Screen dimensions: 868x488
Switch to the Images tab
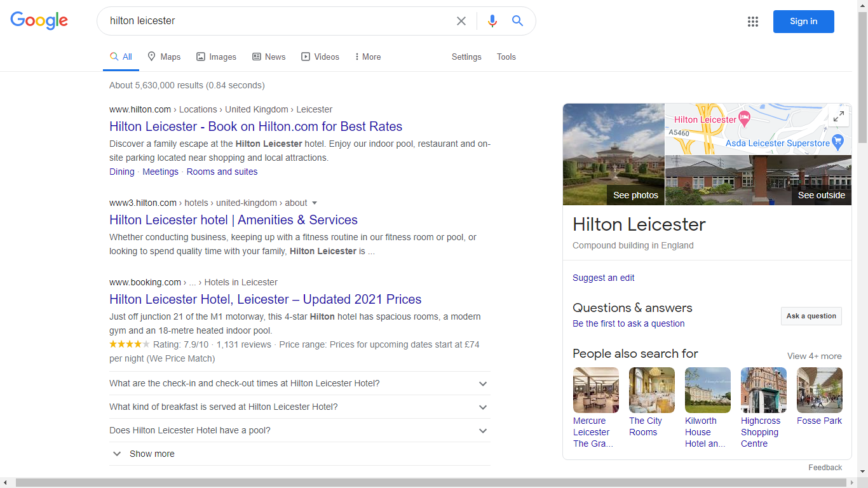216,57
